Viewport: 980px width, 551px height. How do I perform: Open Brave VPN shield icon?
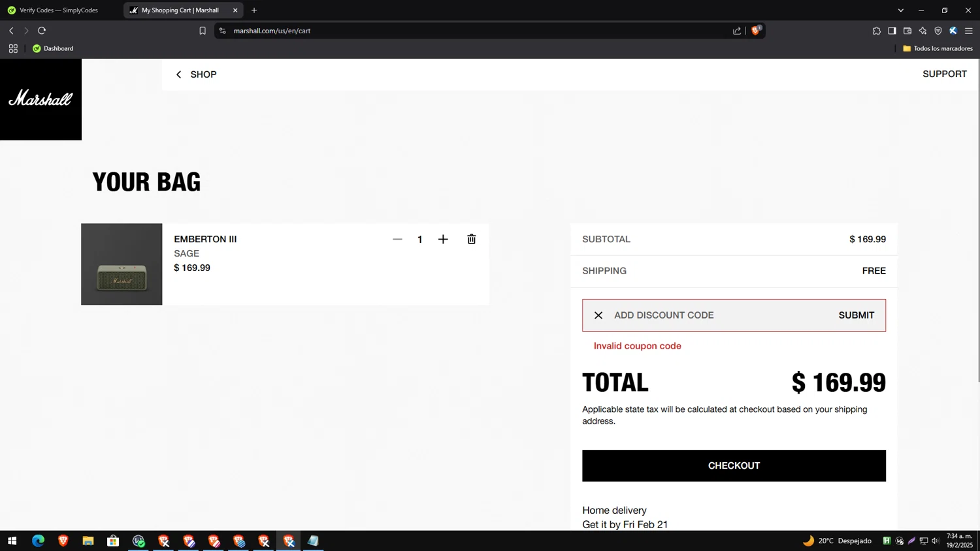point(938,31)
